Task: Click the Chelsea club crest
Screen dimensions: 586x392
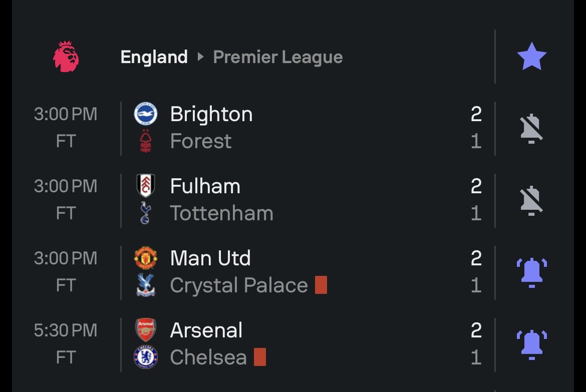Action: [x=145, y=357]
